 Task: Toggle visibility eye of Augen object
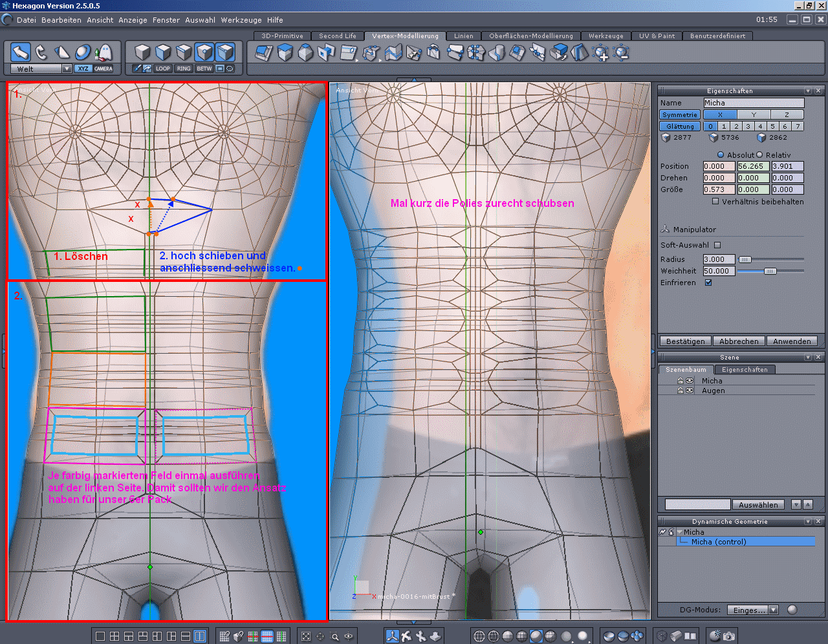690,391
